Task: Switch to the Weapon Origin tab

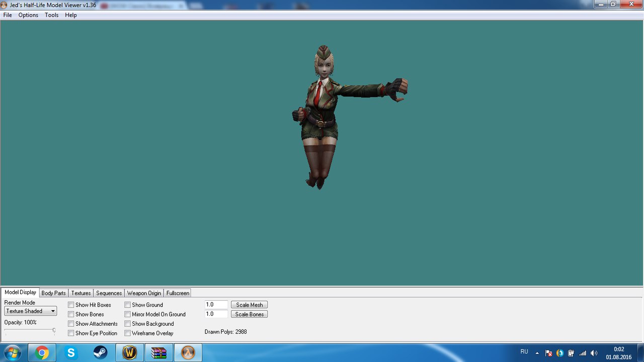Action: pyautogui.click(x=144, y=293)
